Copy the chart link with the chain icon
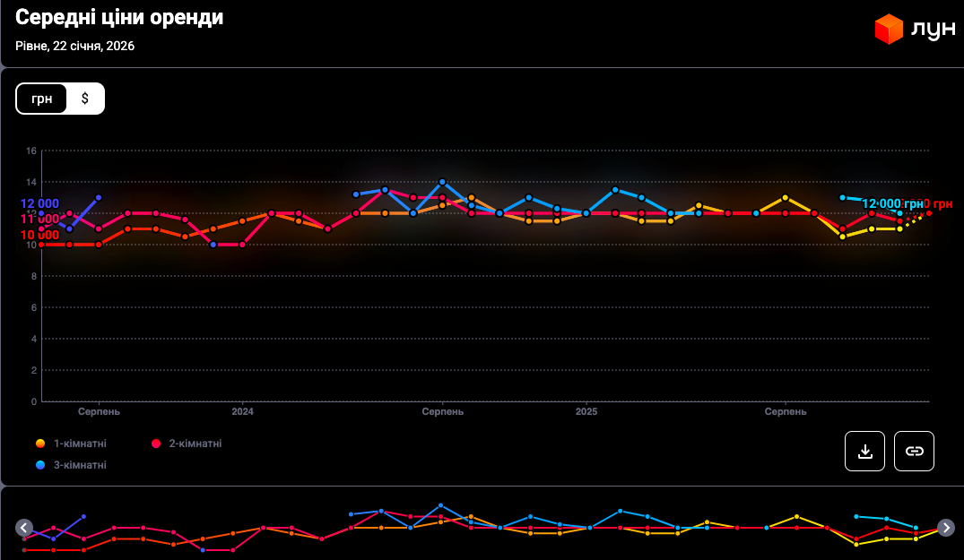Viewport: 964px width, 560px height. tap(914, 451)
